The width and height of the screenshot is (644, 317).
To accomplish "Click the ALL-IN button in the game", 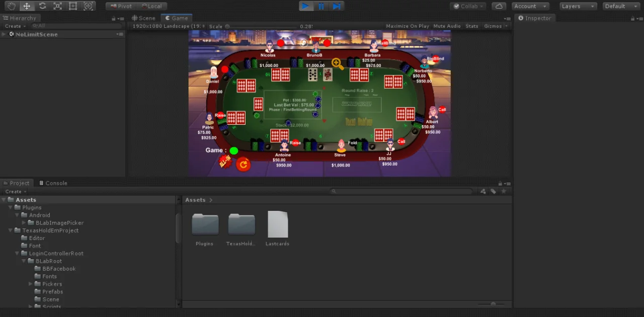I will [x=224, y=161].
